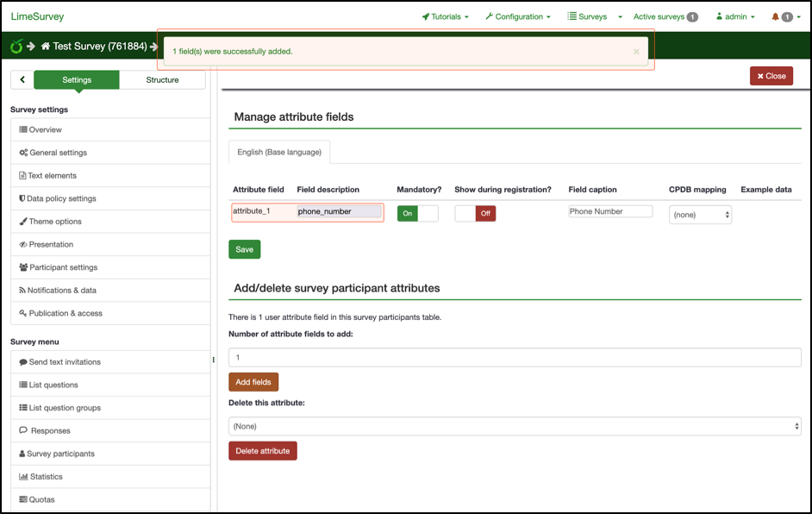Open Active surveys link

click(665, 16)
